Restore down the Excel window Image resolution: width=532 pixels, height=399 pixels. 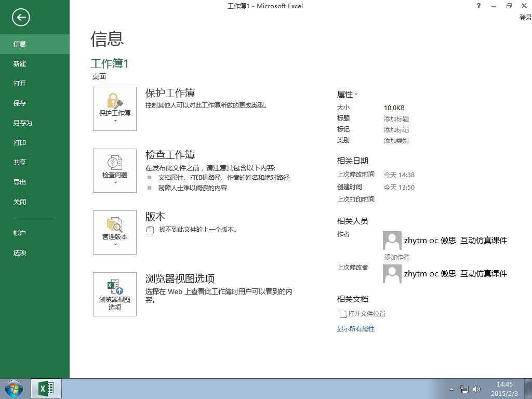pyautogui.click(x=509, y=6)
